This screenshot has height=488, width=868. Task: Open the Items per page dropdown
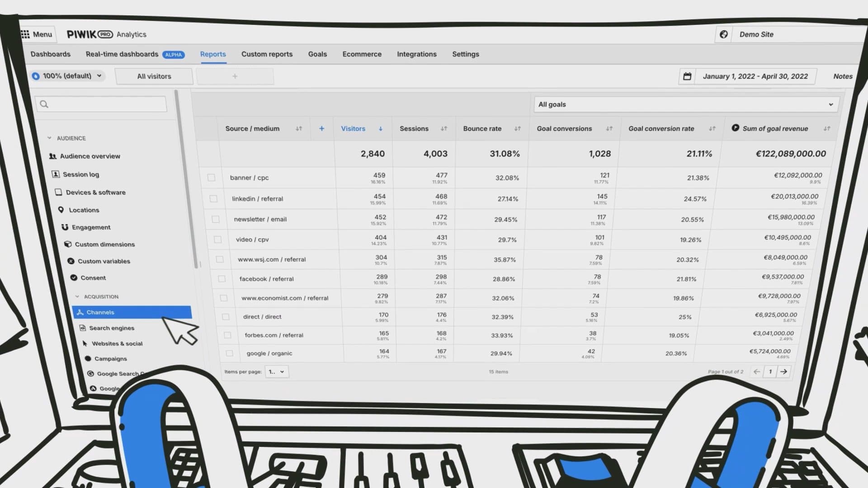(x=276, y=372)
